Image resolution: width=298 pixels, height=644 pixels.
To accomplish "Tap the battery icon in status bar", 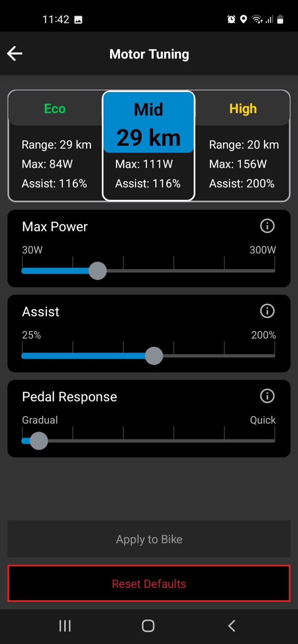I will click(x=280, y=19).
